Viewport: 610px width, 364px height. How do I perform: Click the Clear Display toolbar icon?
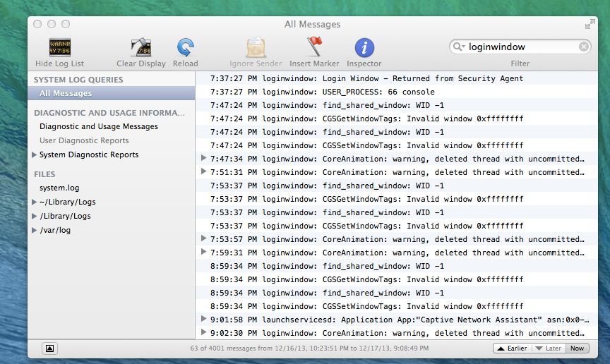(x=140, y=47)
